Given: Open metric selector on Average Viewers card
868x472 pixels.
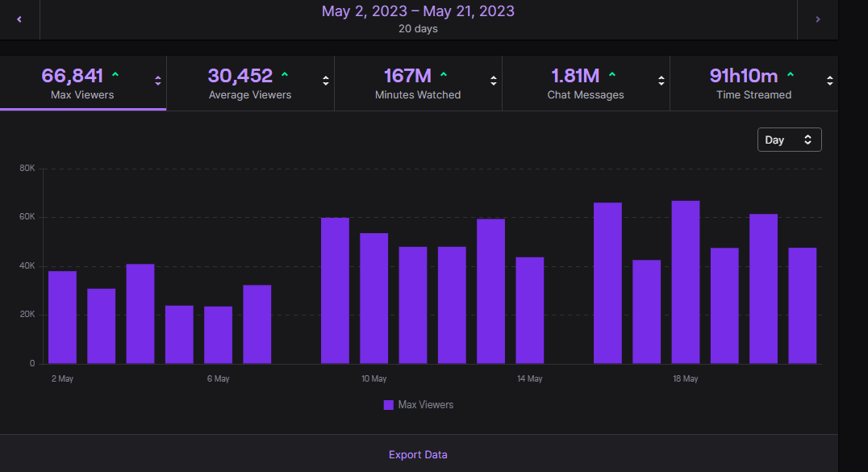Looking at the screenshot, I should point(326,81).
